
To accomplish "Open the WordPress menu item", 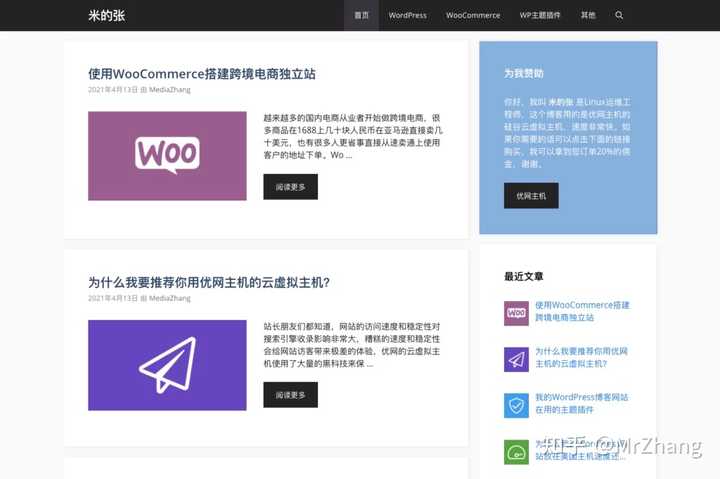I will (407, 15).
